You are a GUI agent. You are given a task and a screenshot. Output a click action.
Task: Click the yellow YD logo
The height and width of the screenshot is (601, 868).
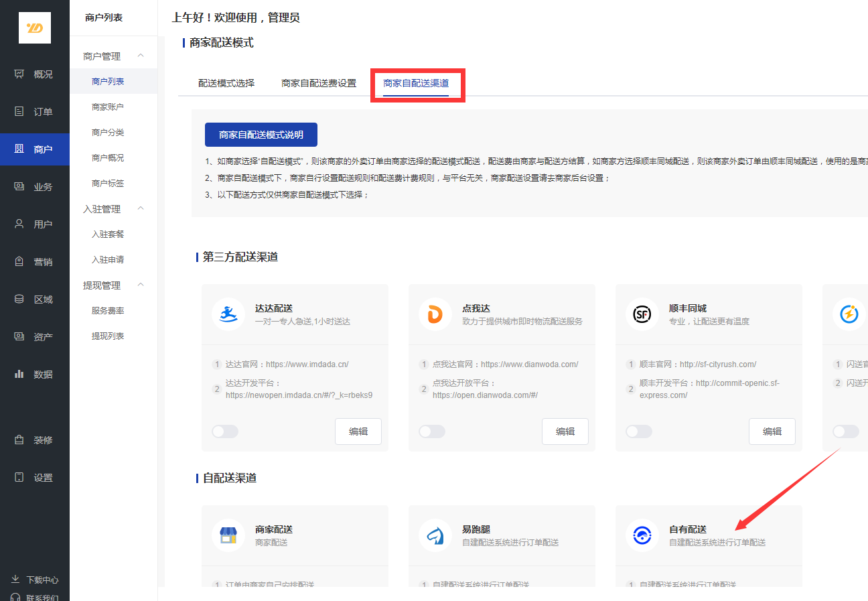point(35,27)
